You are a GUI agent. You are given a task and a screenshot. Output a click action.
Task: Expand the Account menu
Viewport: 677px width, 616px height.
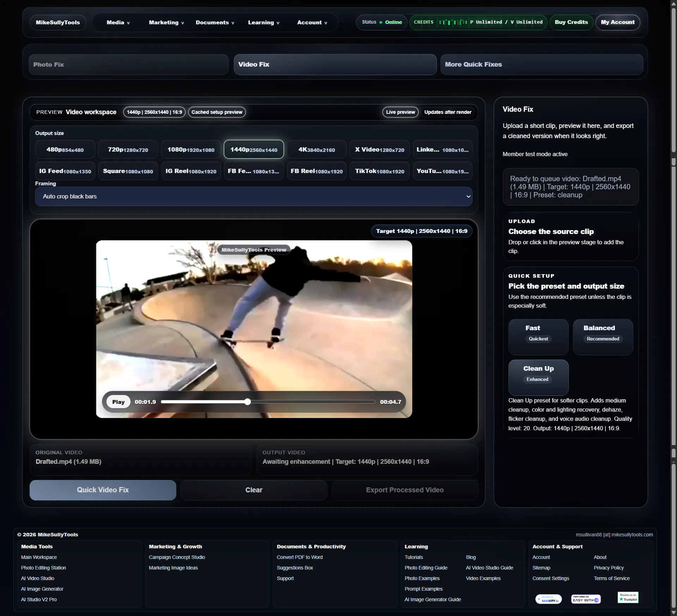[x=312, y=23]
